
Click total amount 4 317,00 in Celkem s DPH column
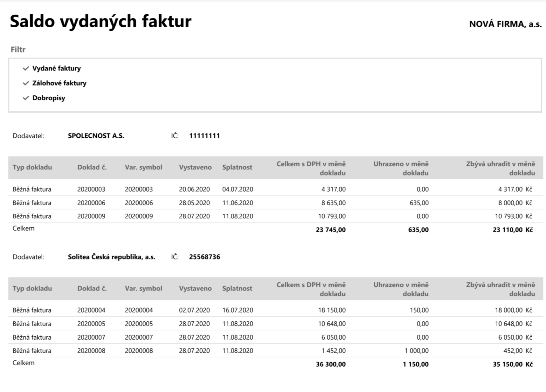pos(334,189)
